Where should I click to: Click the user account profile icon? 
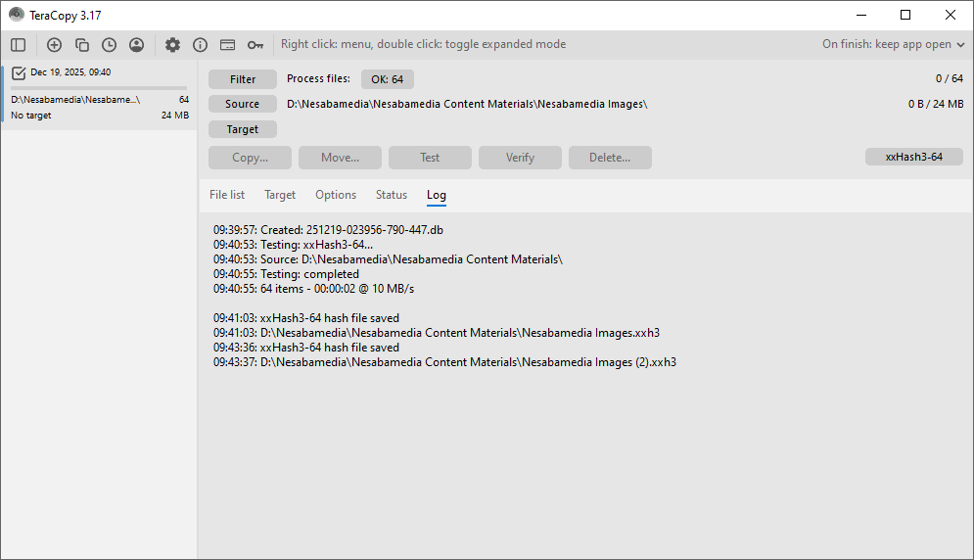(x=136, y=45)
